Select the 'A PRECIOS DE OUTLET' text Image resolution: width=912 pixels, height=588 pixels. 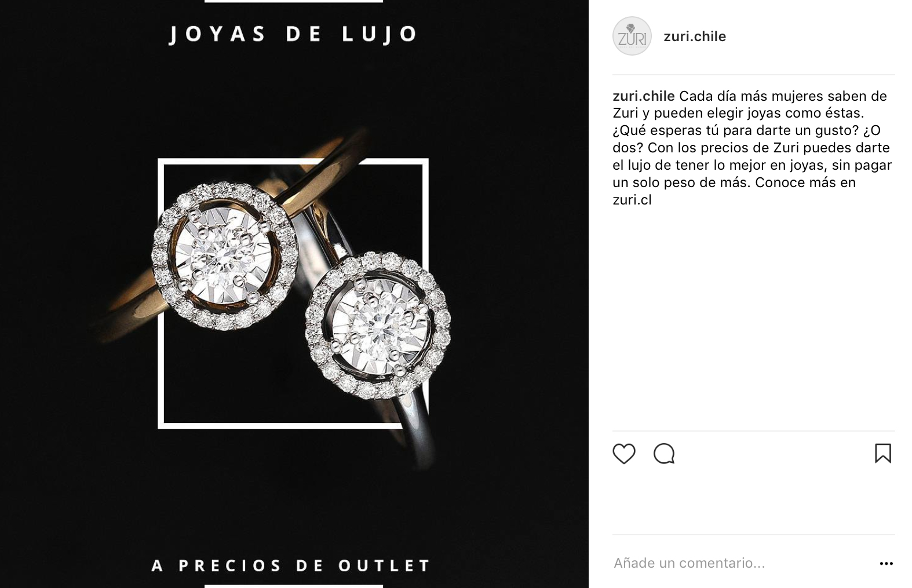(291, 565)
